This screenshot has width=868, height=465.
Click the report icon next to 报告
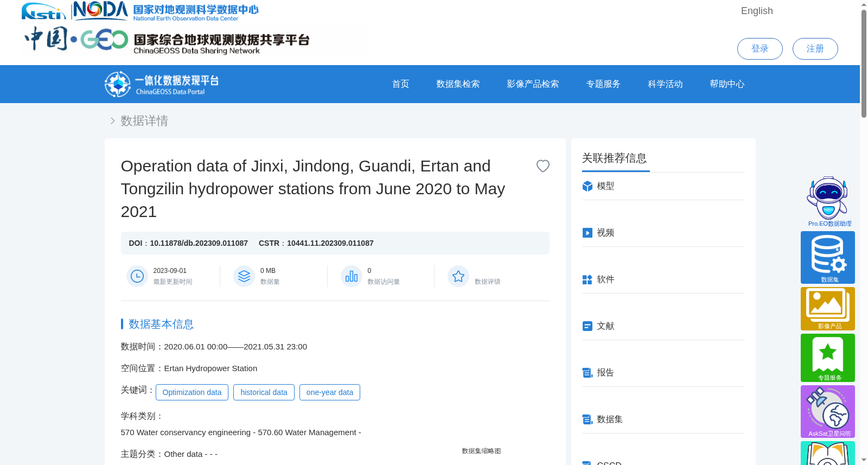click(x=587, y=373)
